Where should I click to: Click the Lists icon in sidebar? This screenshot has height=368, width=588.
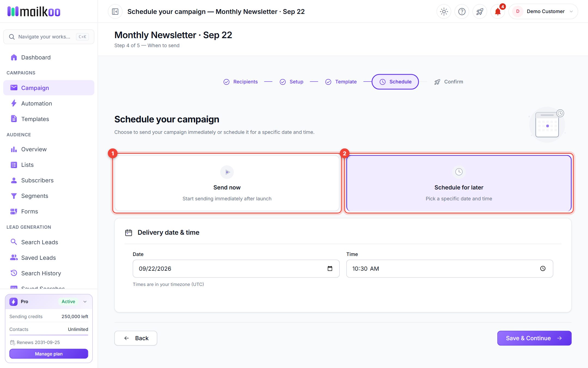pyautogui.click(x=14, y=165)
